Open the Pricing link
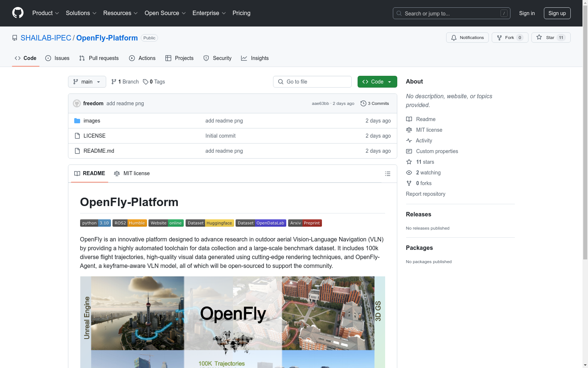The width and height of the screenshot is (588, 368). pos(241,13)
